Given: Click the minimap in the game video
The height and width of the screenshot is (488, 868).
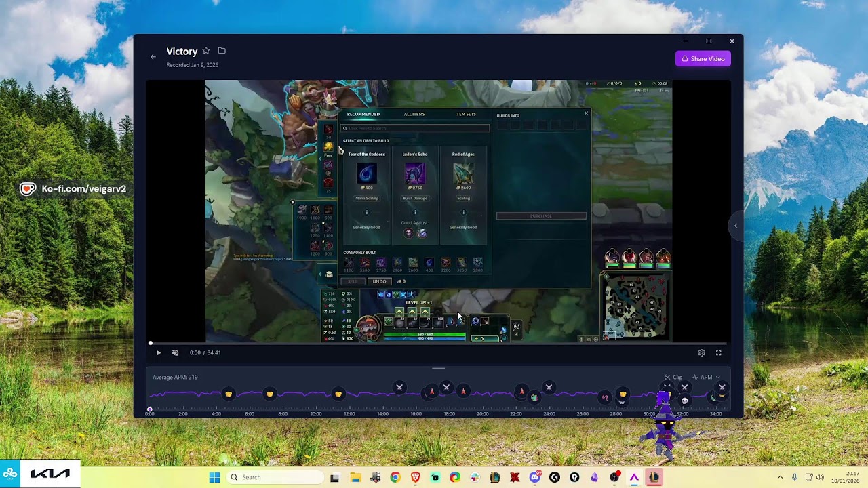Looking at the screenshot, I should [x=636, y=306].
